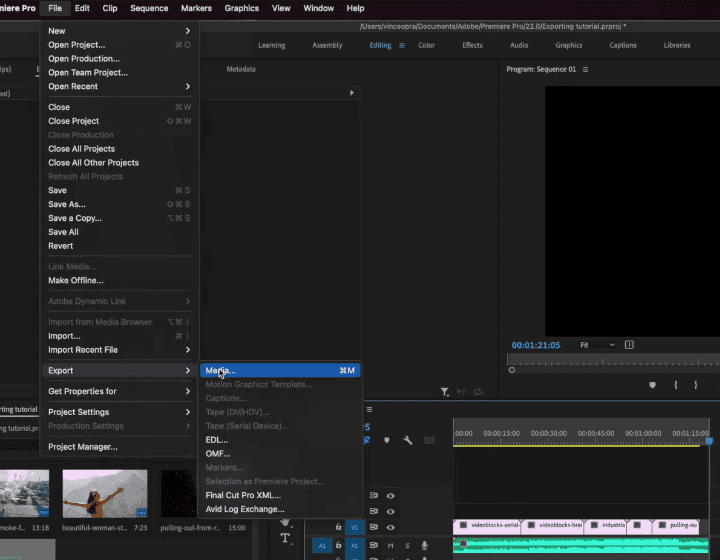The height and width of the screenshot is (560, 720).
Task: Open the Libraries workspace
Action: pos(677,45)
